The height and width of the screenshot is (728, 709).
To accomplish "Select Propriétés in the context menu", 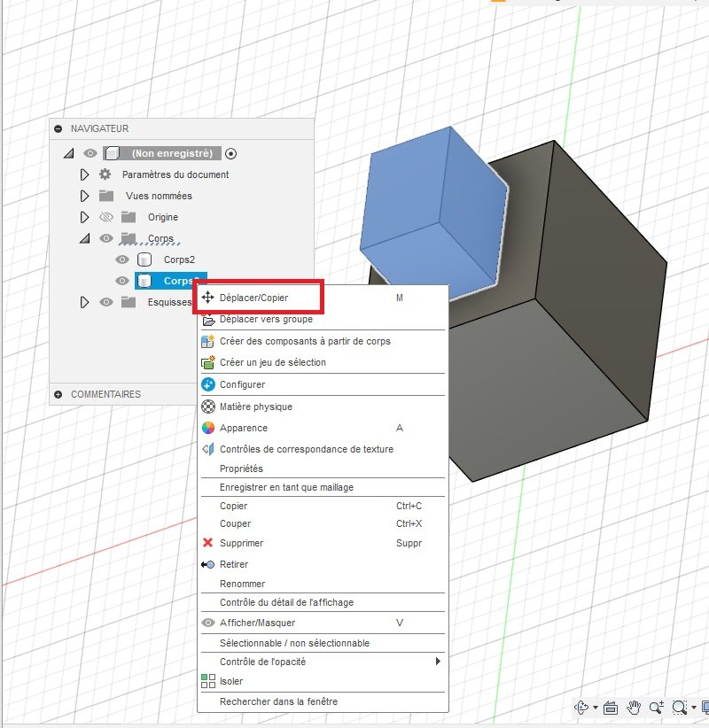I will (323, 469).
